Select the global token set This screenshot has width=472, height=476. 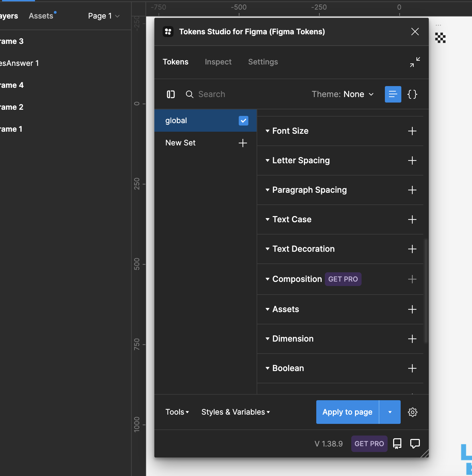point(206,121)
